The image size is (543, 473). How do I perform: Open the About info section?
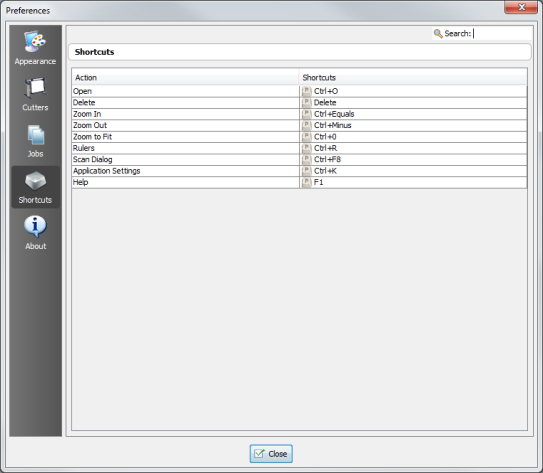(x=35, y=233)
